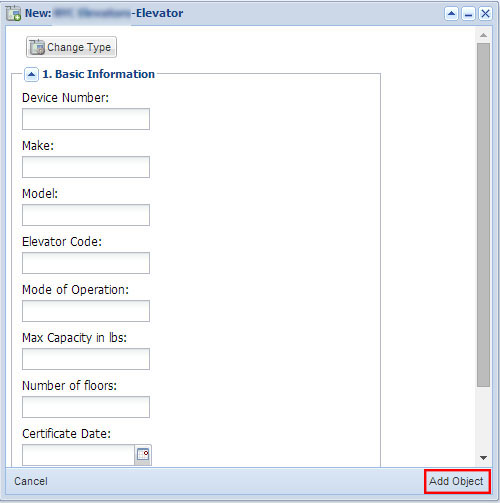Click the vertical scrollbar thumb
This screenshot has height=503, width=500.
(x=483, y=215)
